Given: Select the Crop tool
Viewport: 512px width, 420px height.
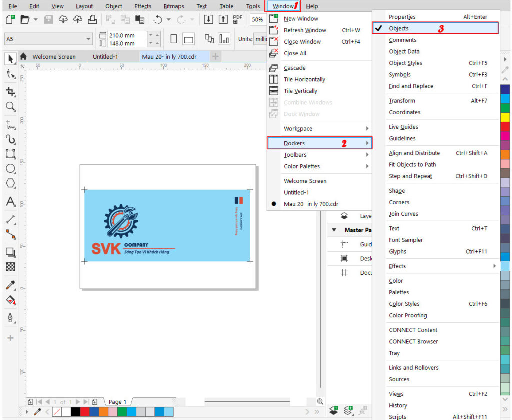Looking at the screenshot, I should 10,91.
